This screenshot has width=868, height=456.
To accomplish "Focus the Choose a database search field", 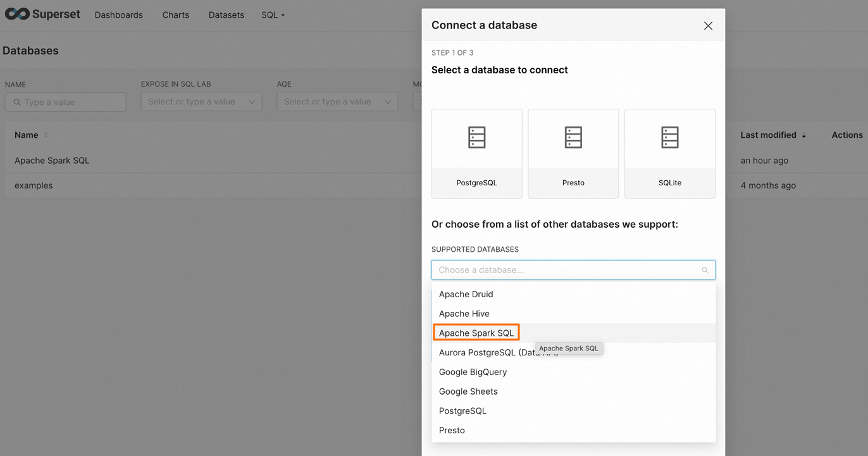I will (566, 270).
